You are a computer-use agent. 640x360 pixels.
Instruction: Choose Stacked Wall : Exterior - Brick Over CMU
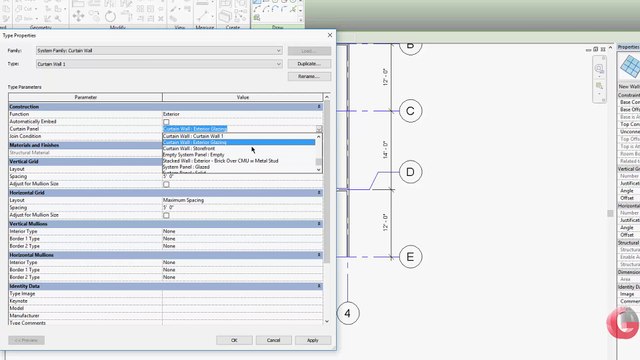click(239, 161)
